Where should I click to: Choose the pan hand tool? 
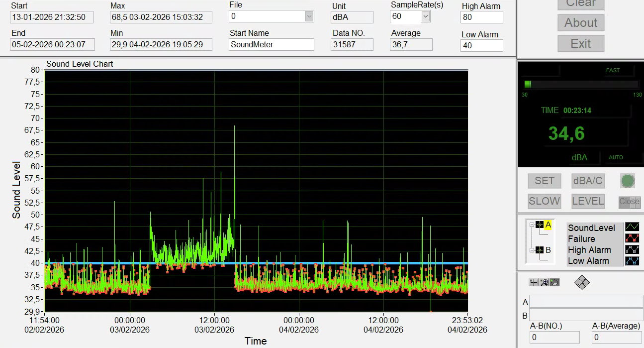click(554, 282)
